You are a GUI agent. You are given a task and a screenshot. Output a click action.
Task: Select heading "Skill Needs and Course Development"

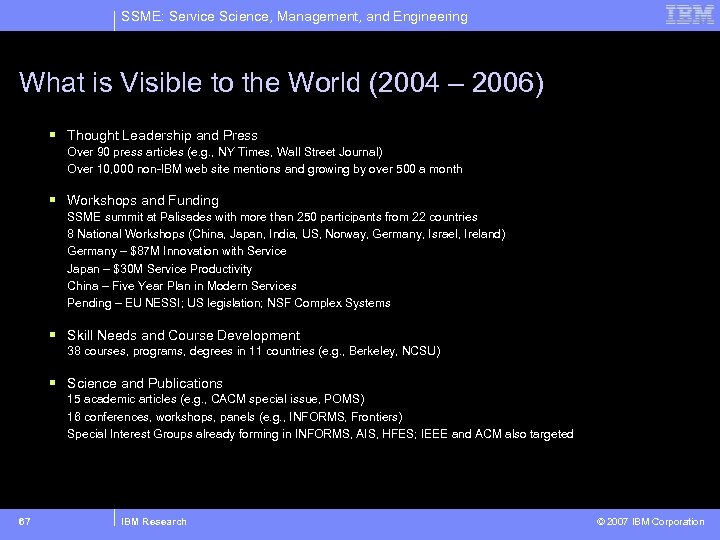click(183, 335)
